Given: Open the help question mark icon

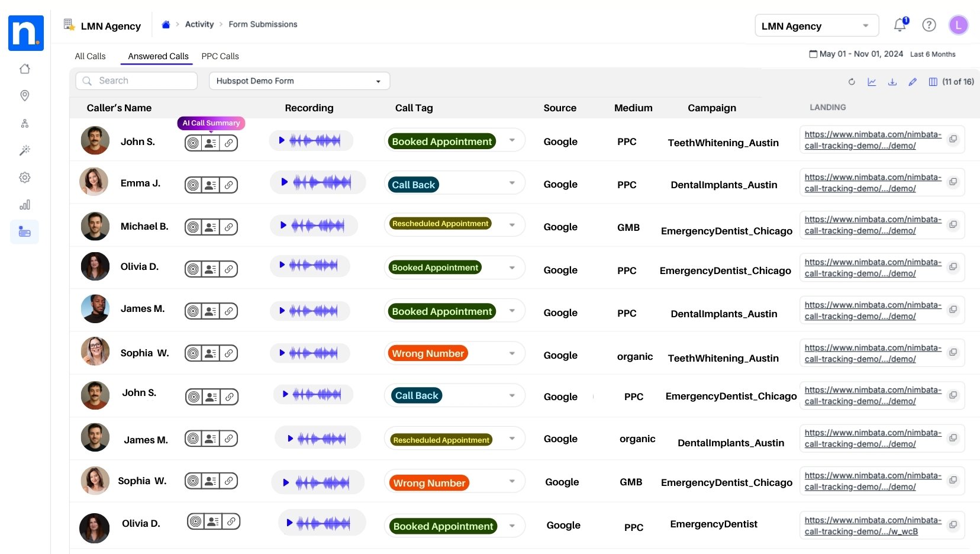Looking at the screenshot, I should point(929,25).
